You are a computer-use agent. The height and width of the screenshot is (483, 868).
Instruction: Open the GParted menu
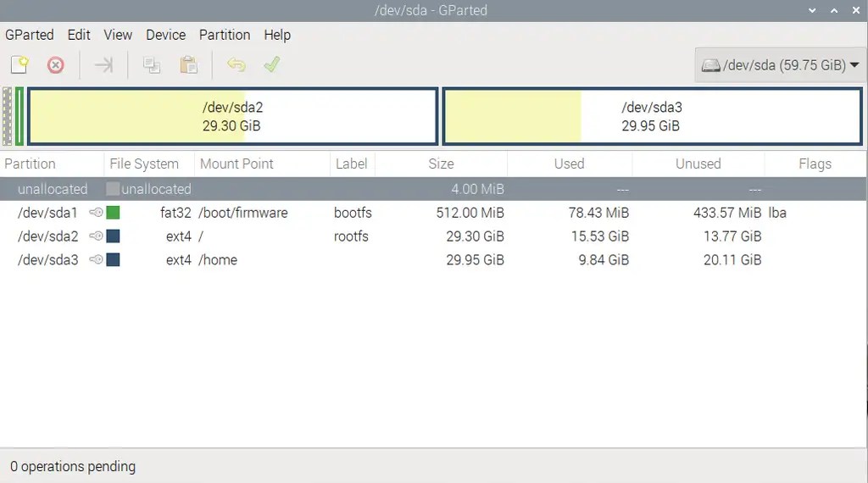(30, 35)
